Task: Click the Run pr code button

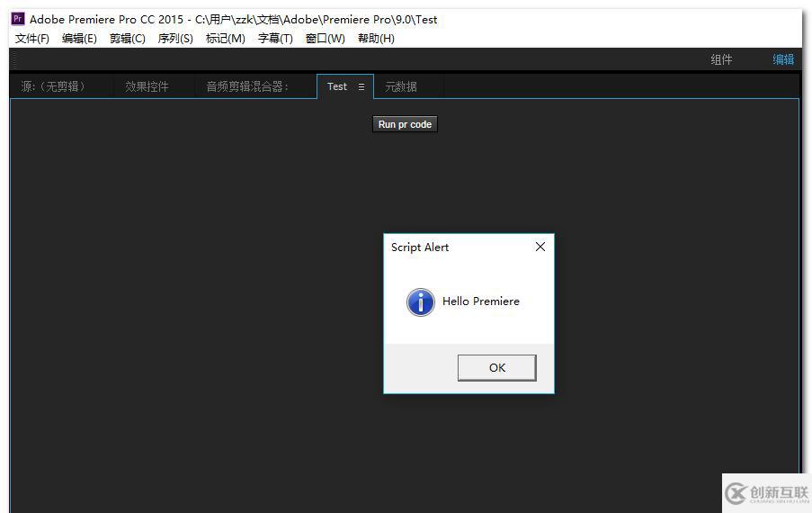Action: pos(405,124)
